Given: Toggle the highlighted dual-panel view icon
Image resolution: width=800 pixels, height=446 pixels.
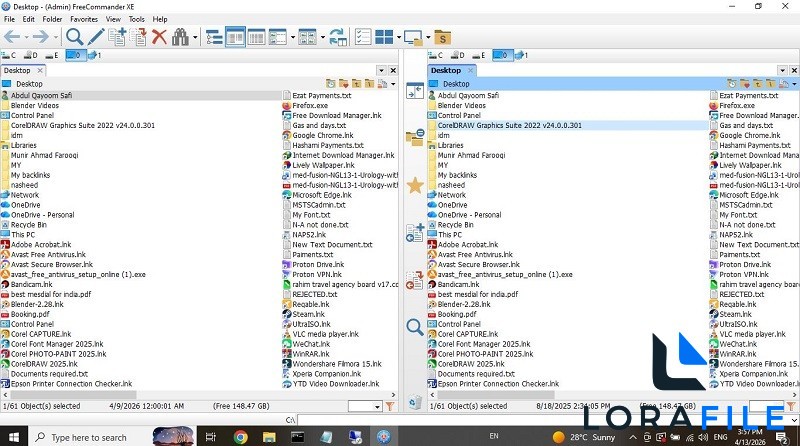Looking at the screenshot, I should [x=235, y=37].
